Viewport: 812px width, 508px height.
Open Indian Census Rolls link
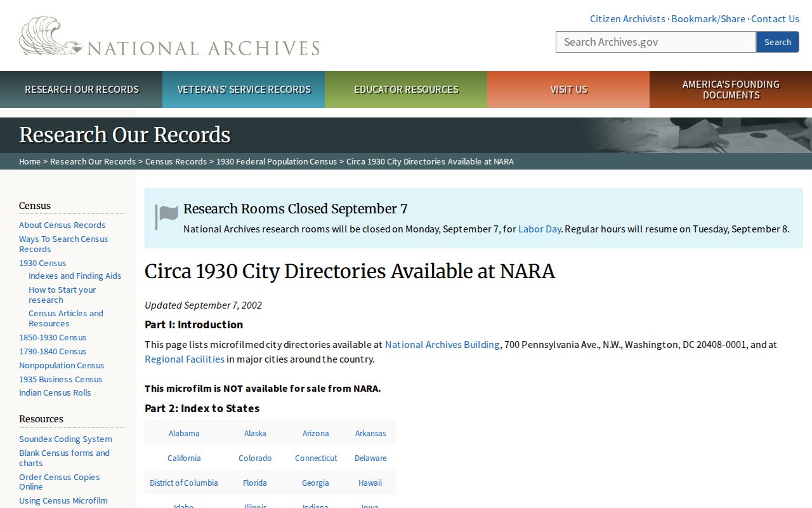55,392
